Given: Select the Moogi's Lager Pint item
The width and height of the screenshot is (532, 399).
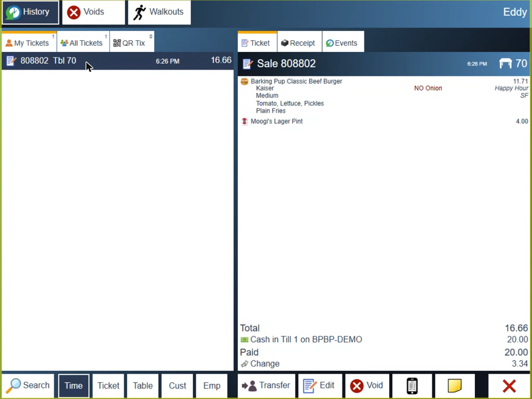Looking at the screenshot, I should [x=276, y=121].
